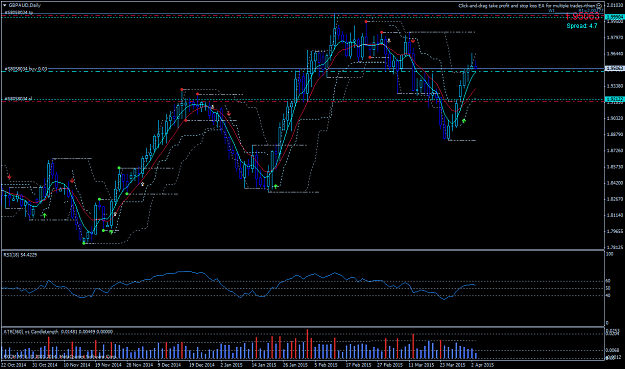Select the take profit order label ending in tp
625x369 pixels.
(x=18, y=13)
